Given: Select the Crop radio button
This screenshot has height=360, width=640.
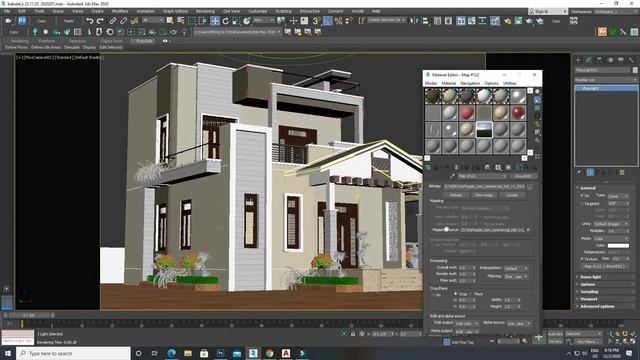Looking at the screenshot, I should (456, 294).
